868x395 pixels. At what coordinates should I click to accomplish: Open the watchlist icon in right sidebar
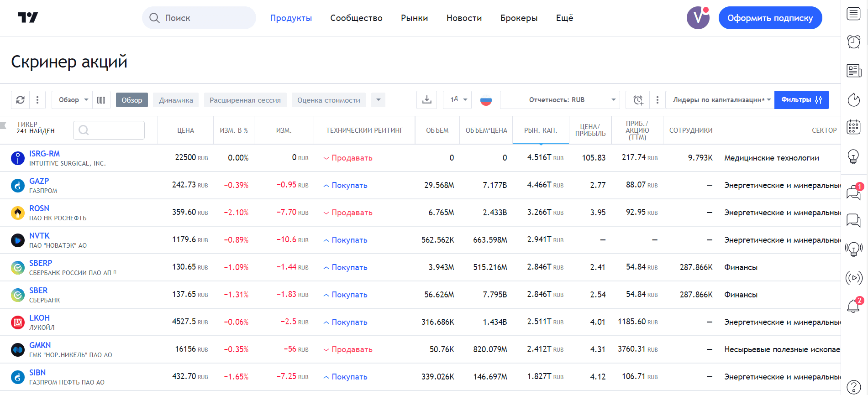pyautogui.click(x=853, y=14)
